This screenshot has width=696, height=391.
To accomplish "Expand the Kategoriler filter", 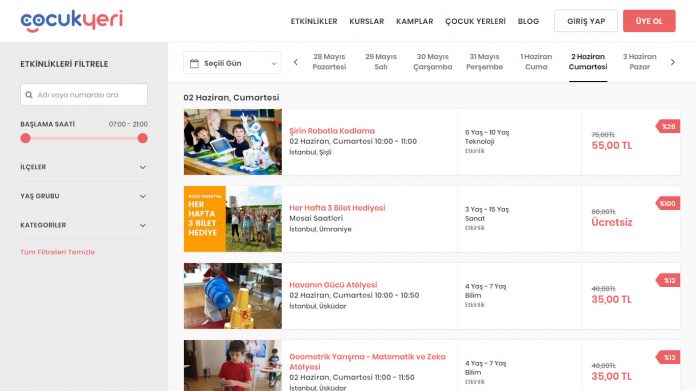I will [x=83, y=225].
